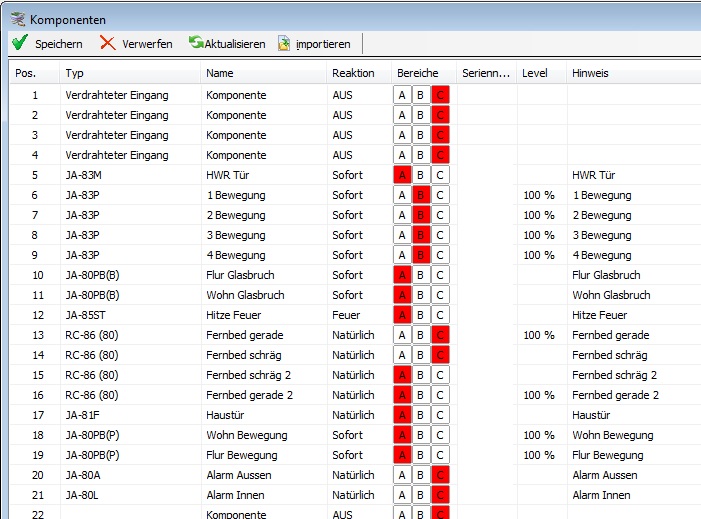Click the Komponenten window title icon

point(17,18)
